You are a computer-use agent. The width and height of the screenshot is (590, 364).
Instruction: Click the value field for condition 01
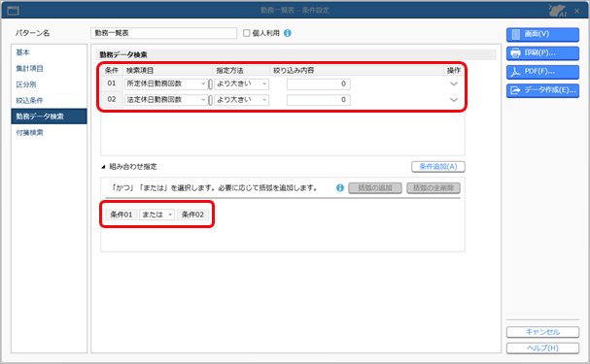(319, 83)
